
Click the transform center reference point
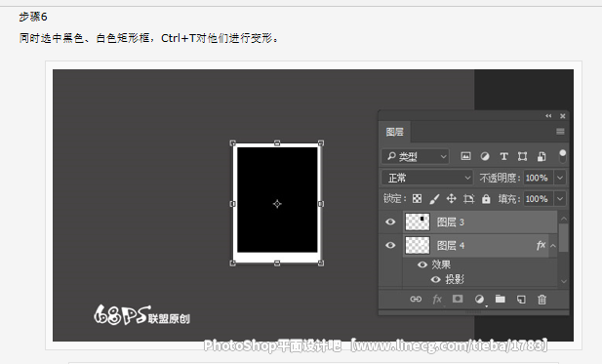point(277,204)
